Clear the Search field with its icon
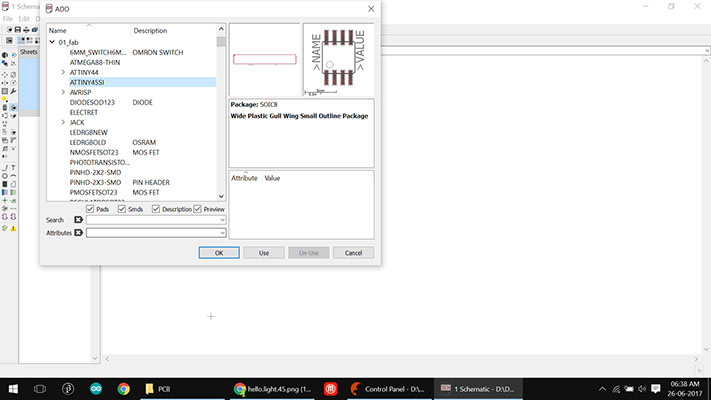 tap(78, 220)
